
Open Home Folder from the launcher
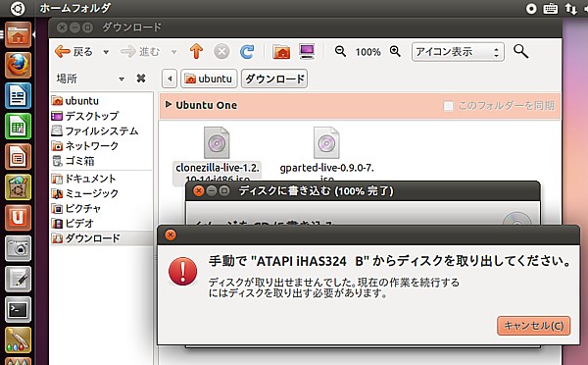click(x=18, y=35)
